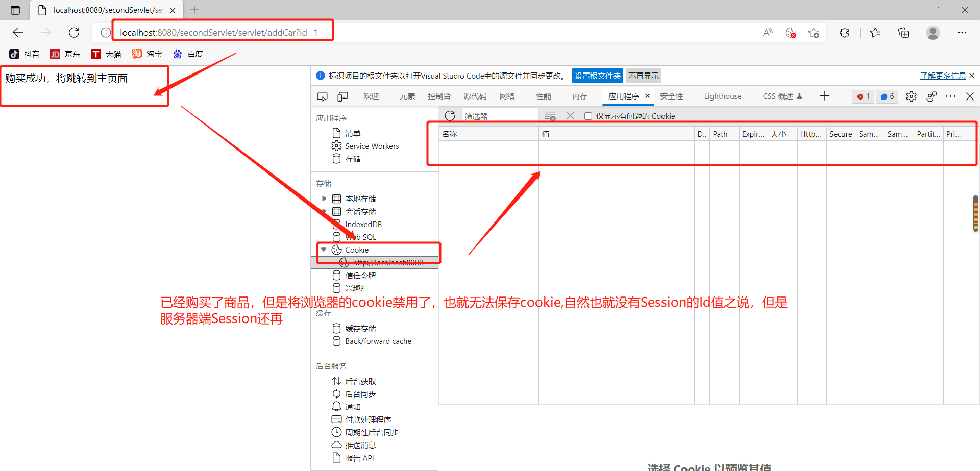The height and width of the screenshot is (471, 980).
Task: Click the 不再显示 button
Action: [644, 76]
